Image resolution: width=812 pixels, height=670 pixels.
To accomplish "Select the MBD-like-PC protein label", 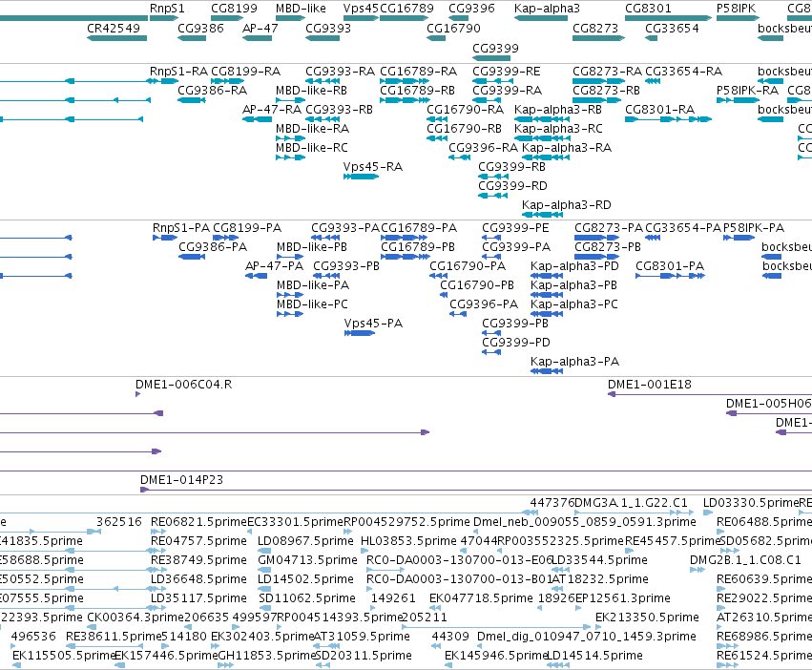I will (312, 304).
